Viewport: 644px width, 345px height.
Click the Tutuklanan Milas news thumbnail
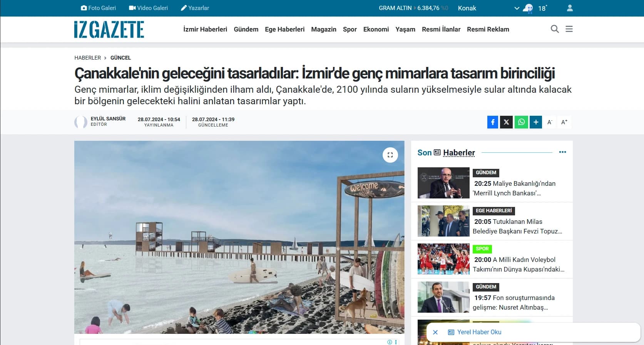[443, 221]
